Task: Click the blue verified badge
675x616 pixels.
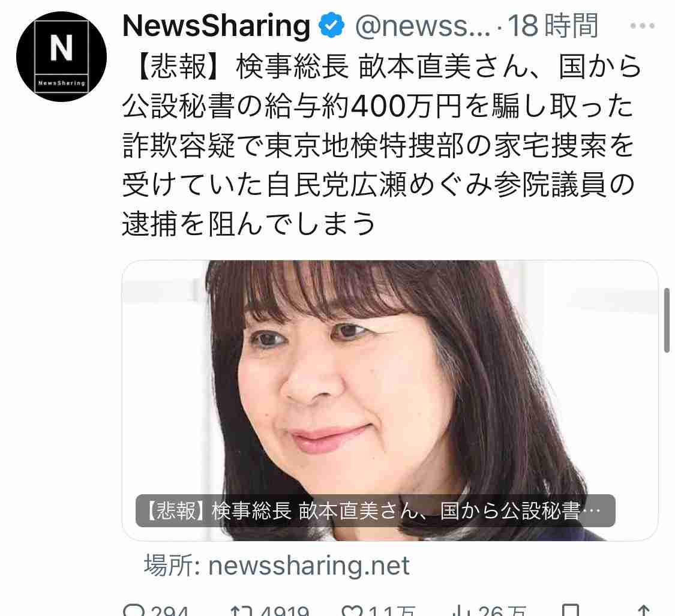Action: [x=331, y=25]
